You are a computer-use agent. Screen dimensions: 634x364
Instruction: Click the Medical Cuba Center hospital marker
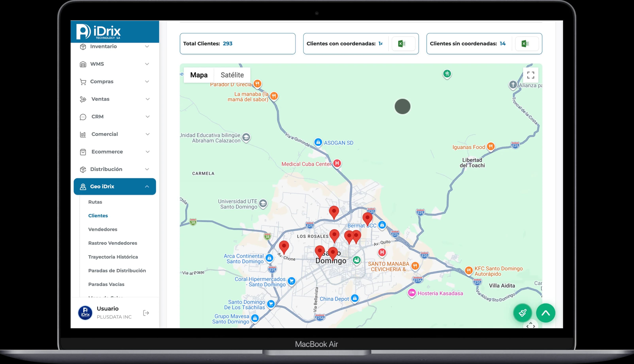(337, 163)
